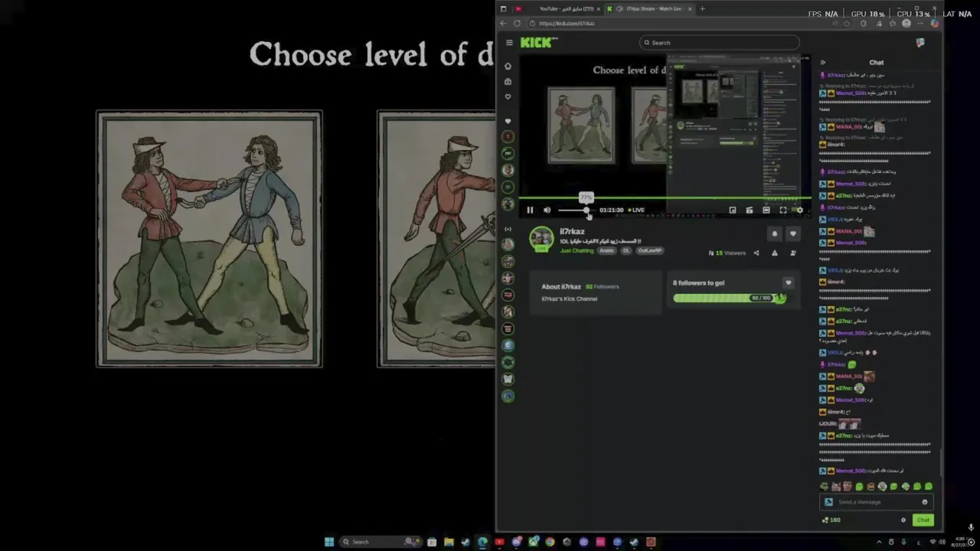The height and width of the screenshot is (551, 980).
Task: Toggle theater mode on the player
Action: 766,210
